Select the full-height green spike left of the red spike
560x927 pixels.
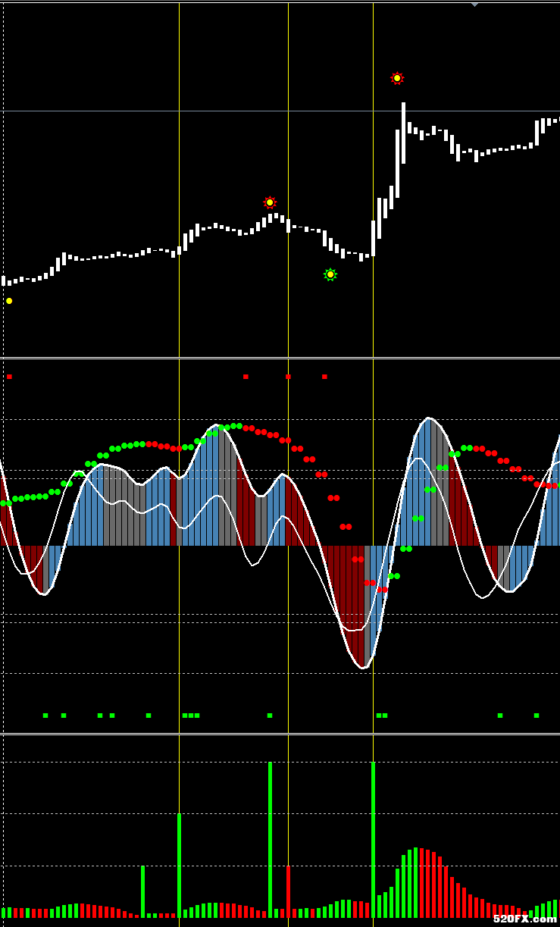(270, 840)
